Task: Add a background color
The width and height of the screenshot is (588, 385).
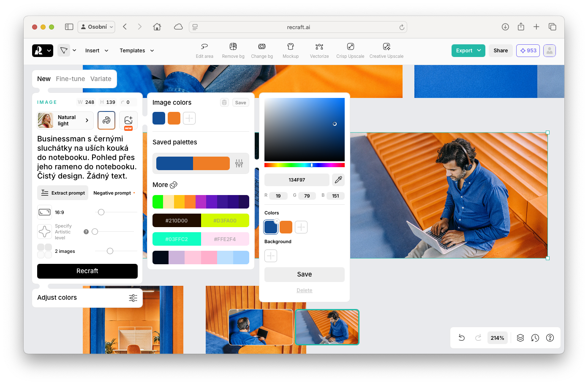Action: [x=271, y=256]
